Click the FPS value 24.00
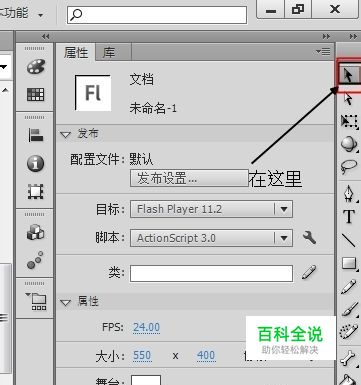The image size is (361, 385). click(x=146, y=327)
